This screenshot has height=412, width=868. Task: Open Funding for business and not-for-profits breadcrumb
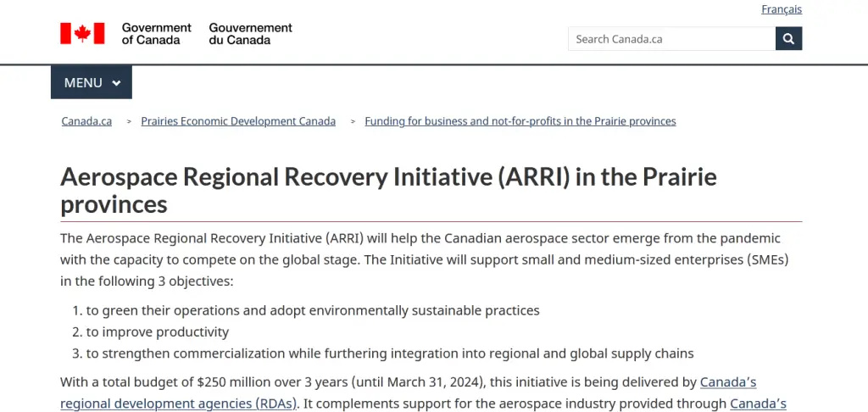click(520, 120)
